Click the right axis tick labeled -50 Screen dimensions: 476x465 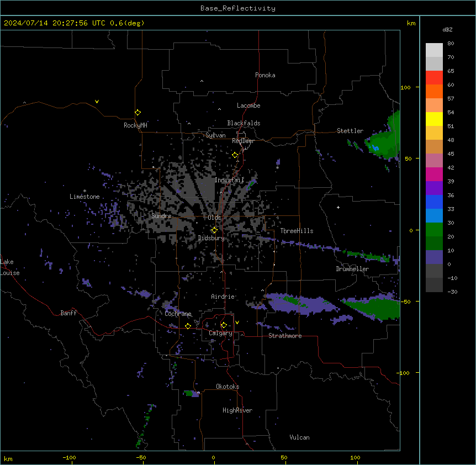(x=406, y=302)
